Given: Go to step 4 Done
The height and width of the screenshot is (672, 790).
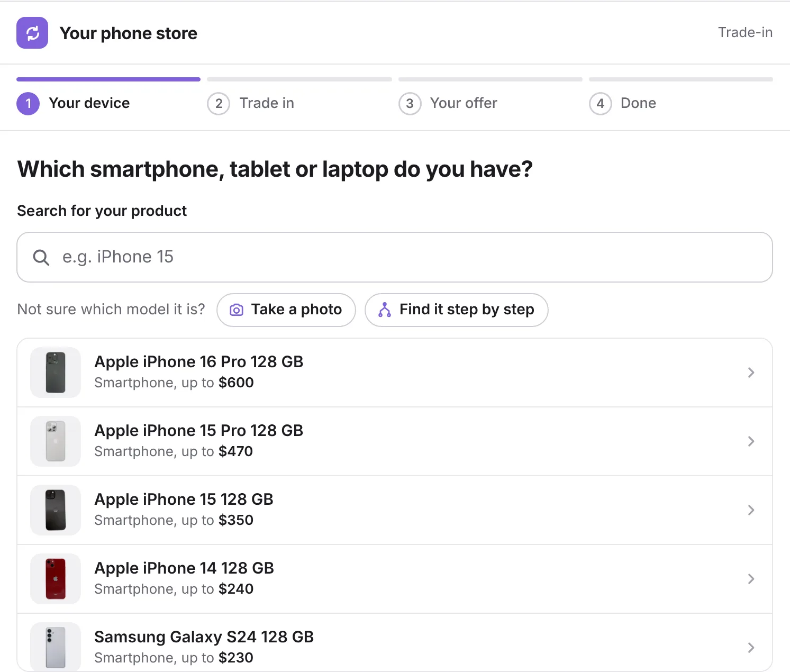Looking at the screenshot, I should tap(623, 103).
